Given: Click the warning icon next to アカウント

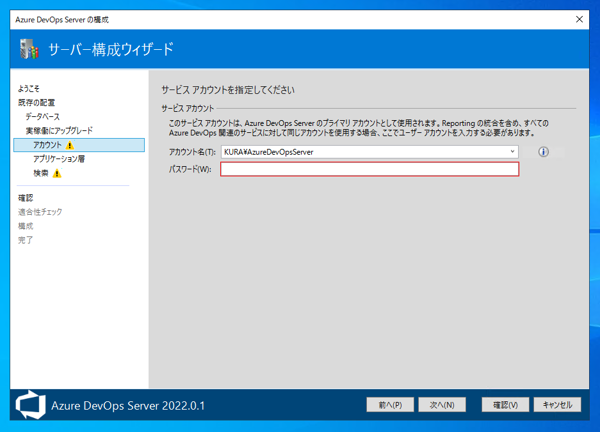Looking at the screenshot, I should [x=70, y=145].
